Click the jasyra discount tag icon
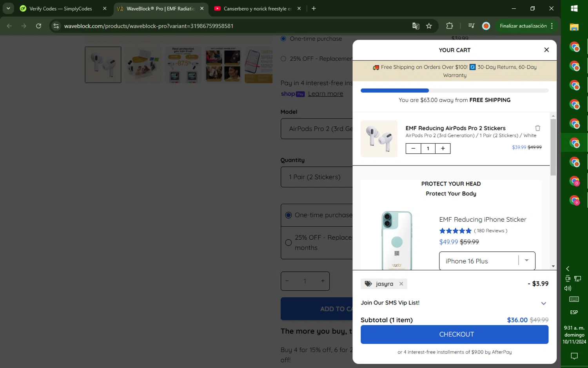The height and width of the screenshot is (368, 588). tap(368, 284)
